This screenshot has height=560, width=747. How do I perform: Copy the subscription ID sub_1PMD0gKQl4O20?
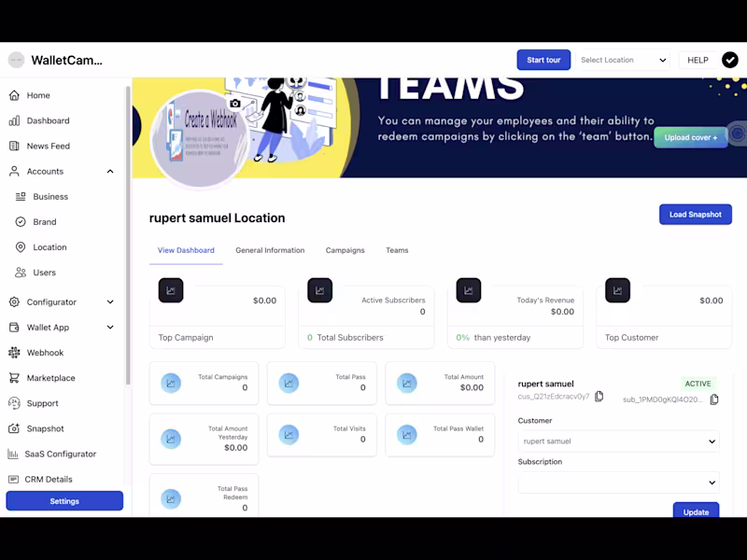pos(714,399)
